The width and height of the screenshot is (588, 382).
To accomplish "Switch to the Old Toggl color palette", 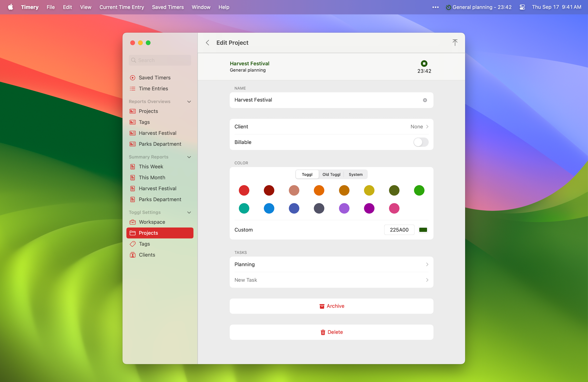I will (x=331, y=174).
